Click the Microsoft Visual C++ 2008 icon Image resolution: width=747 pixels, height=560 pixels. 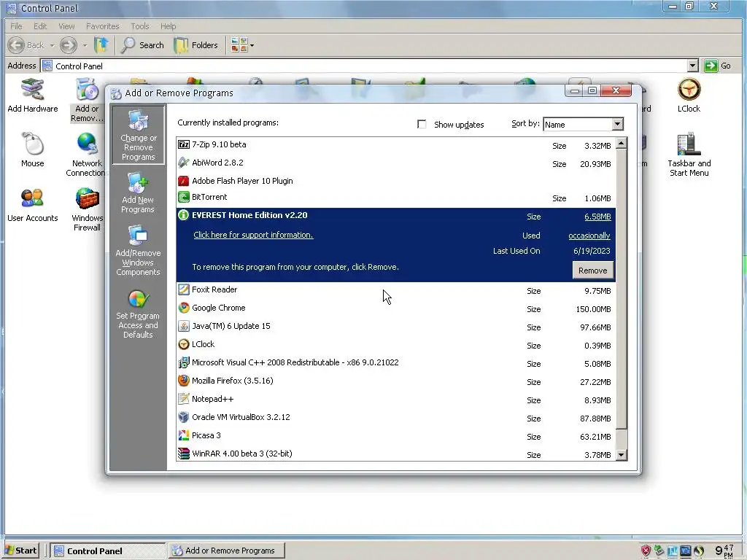point(183,362)
